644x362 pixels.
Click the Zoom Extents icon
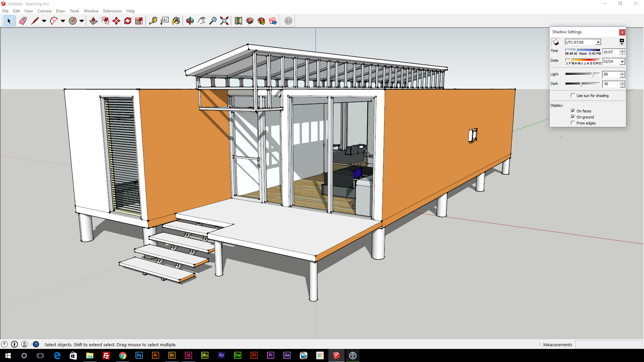click(x=224, y=21)
